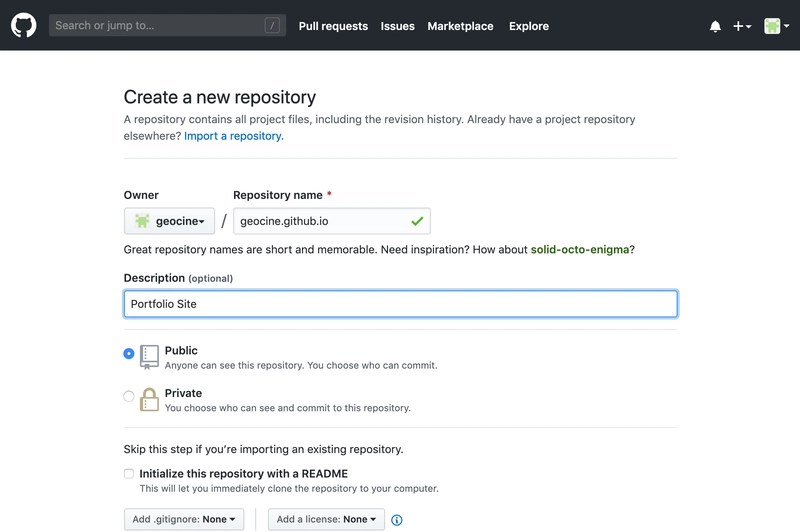Click 'Anyone can see this repository' text
Screen dimensions: 800x532
pos(301,365)
